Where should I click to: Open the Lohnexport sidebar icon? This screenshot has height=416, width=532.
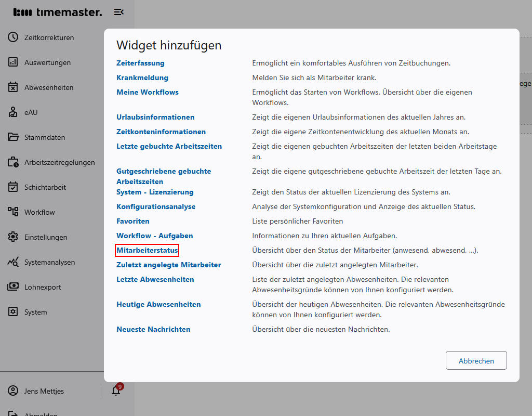pos(12,287)
